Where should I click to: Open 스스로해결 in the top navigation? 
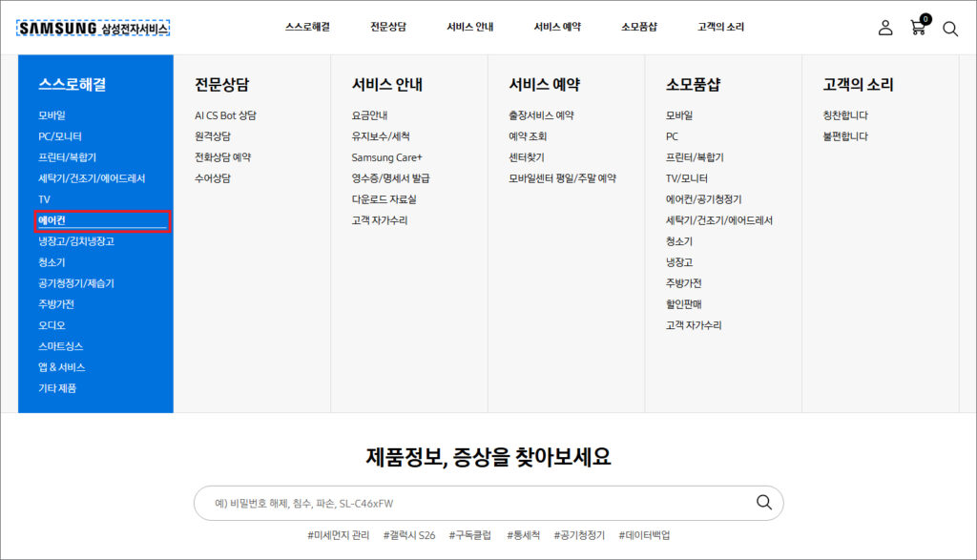tap(307, 28)
